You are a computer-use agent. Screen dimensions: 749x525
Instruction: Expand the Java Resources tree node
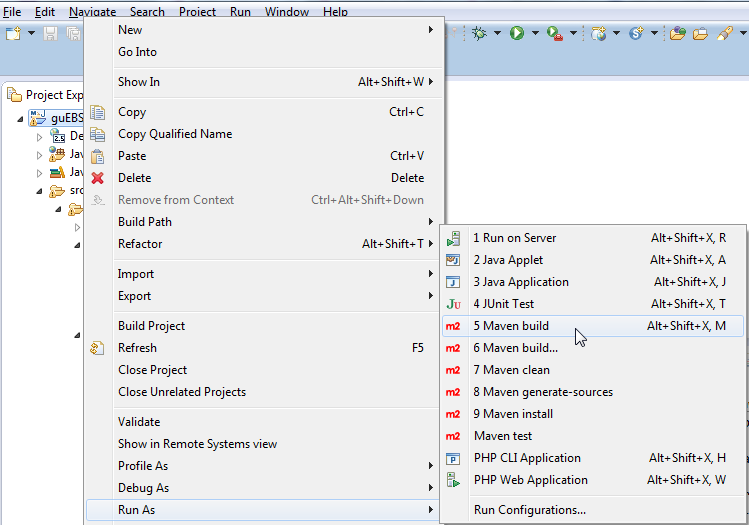point(39,155)
